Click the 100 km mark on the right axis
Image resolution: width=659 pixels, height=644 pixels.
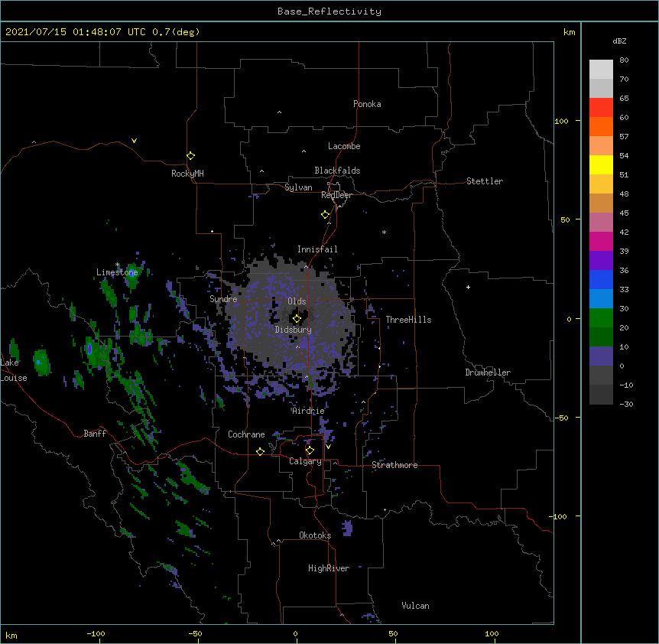(x=561, y=121)
